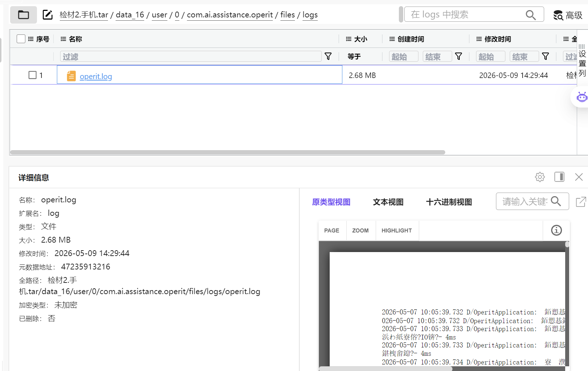Click the modified time filter funnel icon

pyautogui.click(x=546, y=56)
